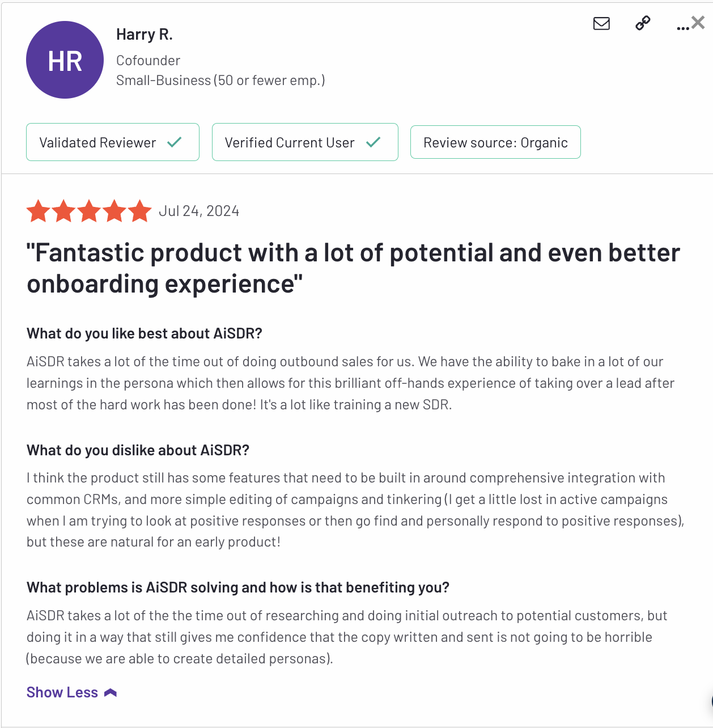This screenshot has width=713, height=728.
Task: Click the Show Less link
Action: (x=62, y=692)
